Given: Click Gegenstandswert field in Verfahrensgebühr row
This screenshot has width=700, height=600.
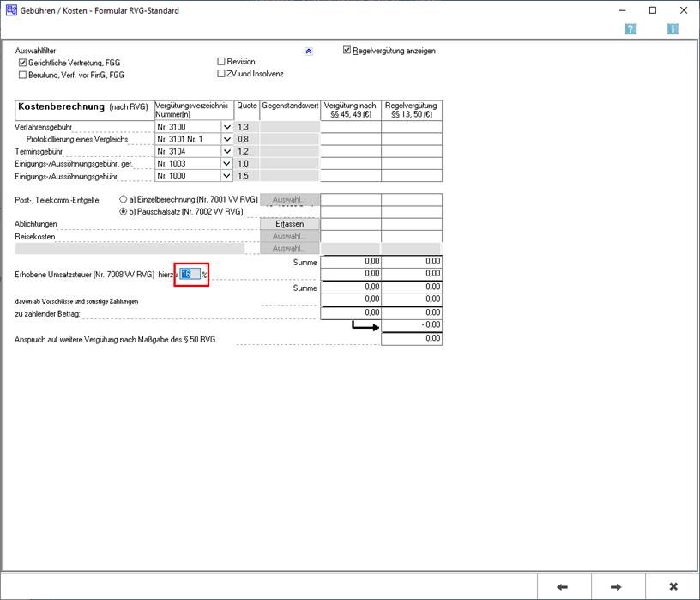Looking at the screenshot, I should [290, 127].
